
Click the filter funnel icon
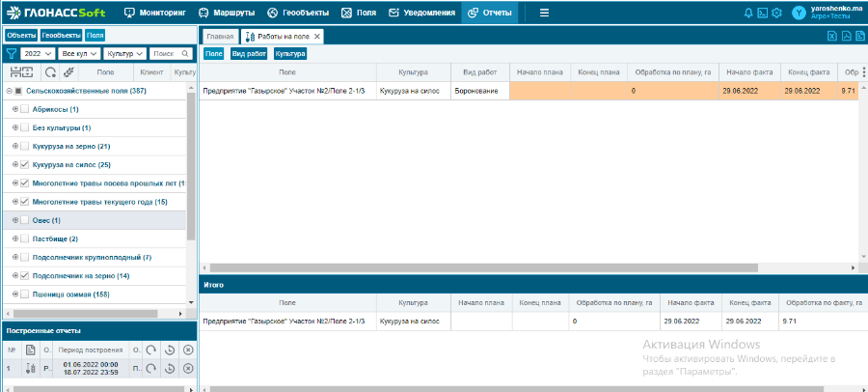[12, 54]
